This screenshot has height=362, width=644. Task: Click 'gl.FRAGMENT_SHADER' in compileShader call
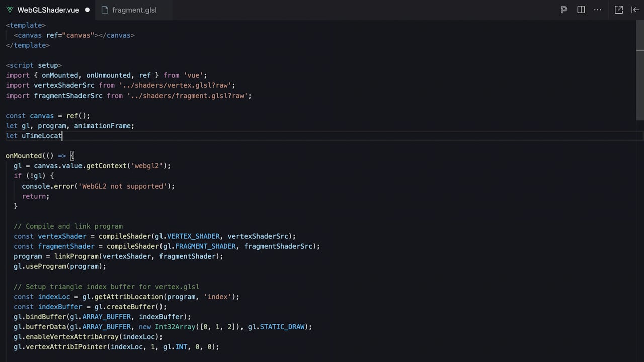point(199,246)
